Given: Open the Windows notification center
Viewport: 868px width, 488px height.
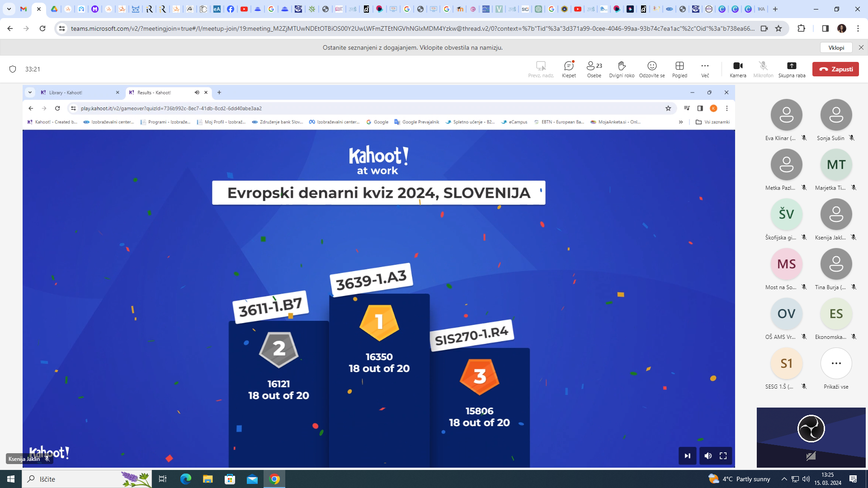Looking at the screenshot, I should 853,479.
